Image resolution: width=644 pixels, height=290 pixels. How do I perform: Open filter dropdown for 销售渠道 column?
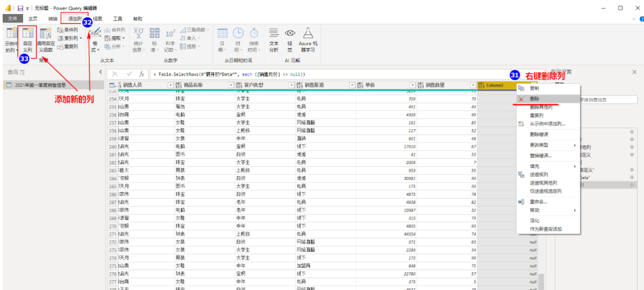(x=352, y=85)
